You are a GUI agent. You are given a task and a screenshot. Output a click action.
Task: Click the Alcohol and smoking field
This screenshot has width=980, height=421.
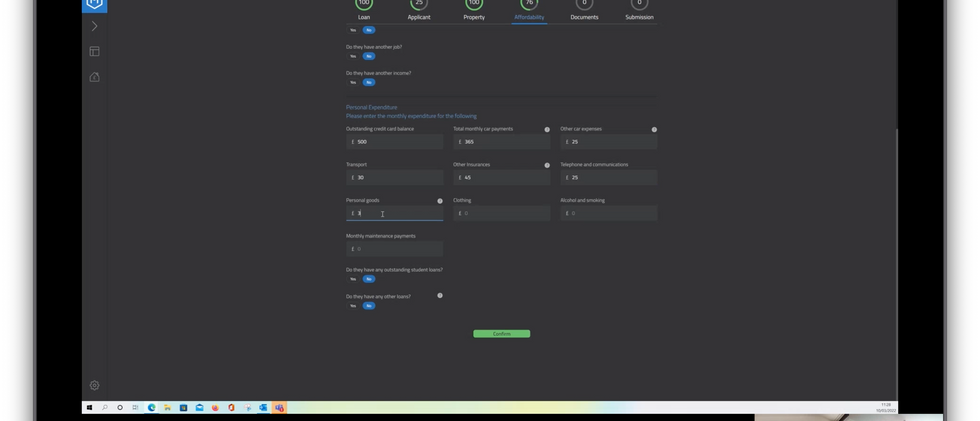point(609,213)
